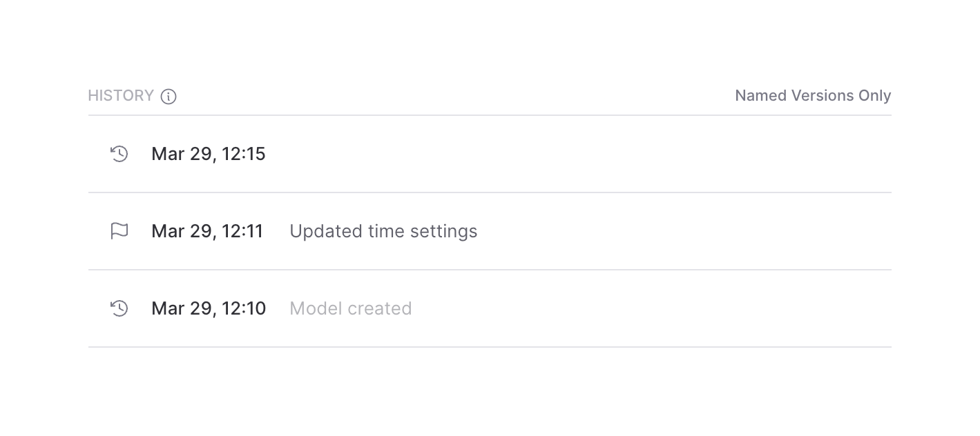The image size is (980, 436).
Task: Click the word Updated in the 12:11 row
Action: (318, 231)
